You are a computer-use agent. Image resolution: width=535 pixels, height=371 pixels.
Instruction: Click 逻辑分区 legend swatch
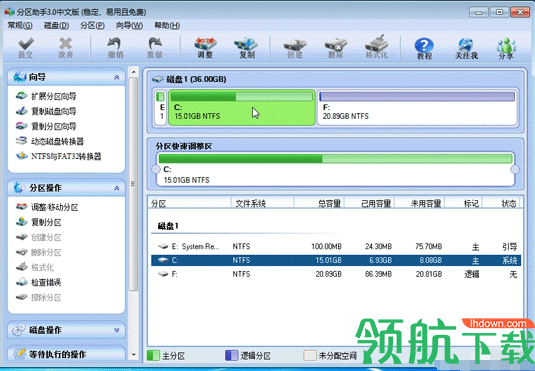tap(232, 355)
